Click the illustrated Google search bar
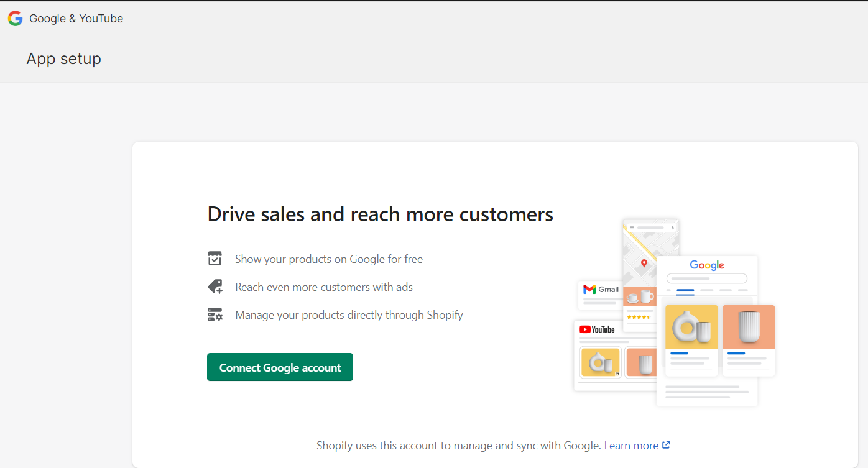Screen dimensions: 868x468 pos(707,278)
